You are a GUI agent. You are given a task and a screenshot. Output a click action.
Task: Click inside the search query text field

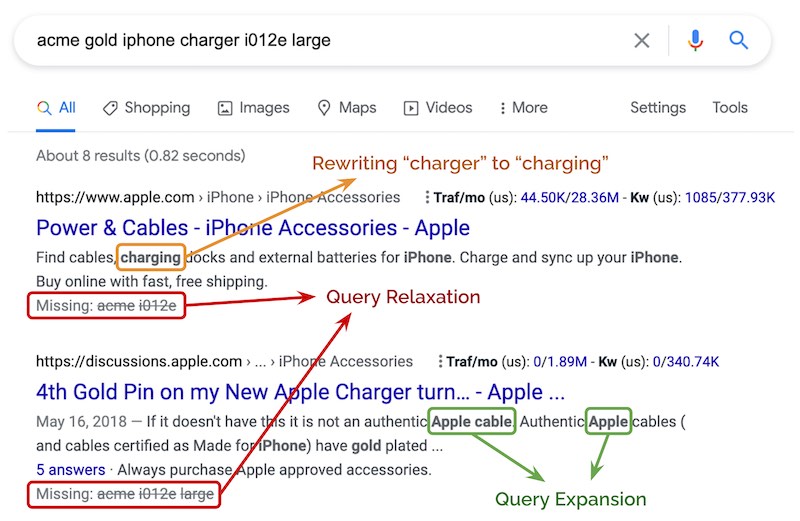click(x=300, y=41)
